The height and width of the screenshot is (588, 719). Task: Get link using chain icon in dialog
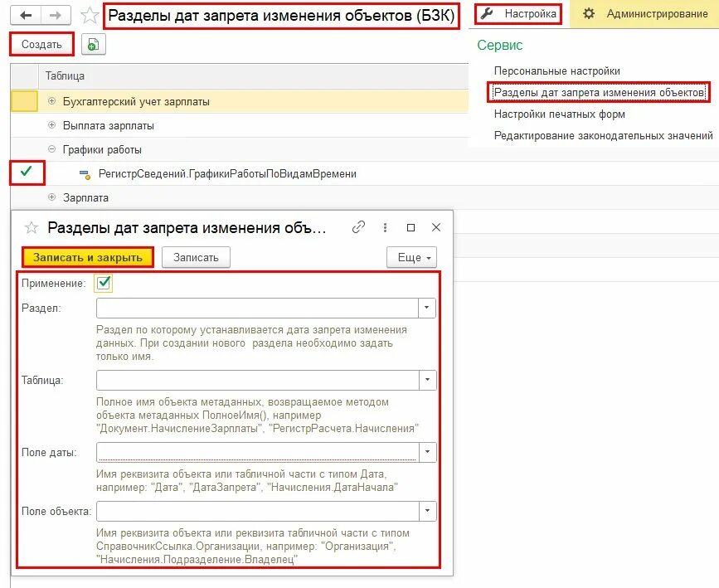pyautogui.click(x=358, y=227)
